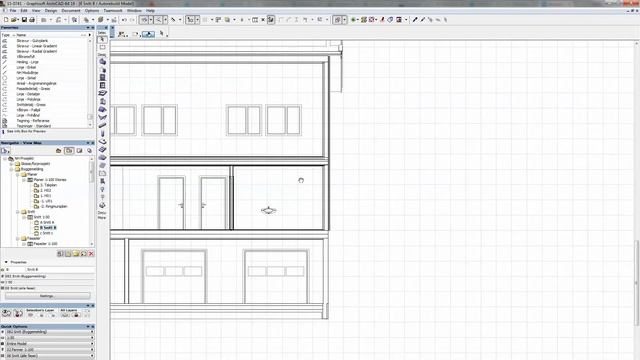Click the red delete icon below Navigator tree
The image size is (640, 360).
tap(91, 253)
